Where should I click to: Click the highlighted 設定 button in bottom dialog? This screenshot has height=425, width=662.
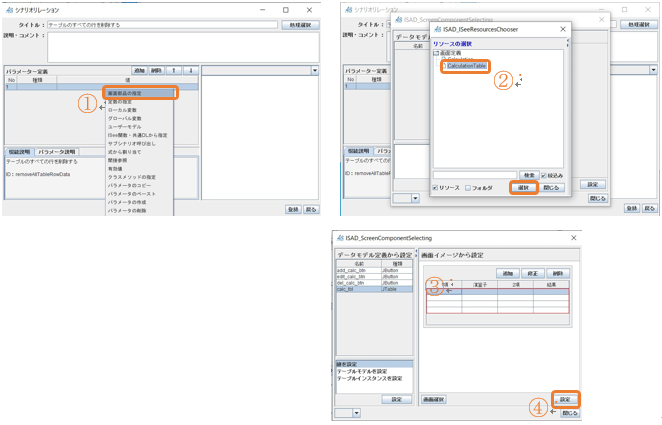pyautogui.click(x=565, y=399)
